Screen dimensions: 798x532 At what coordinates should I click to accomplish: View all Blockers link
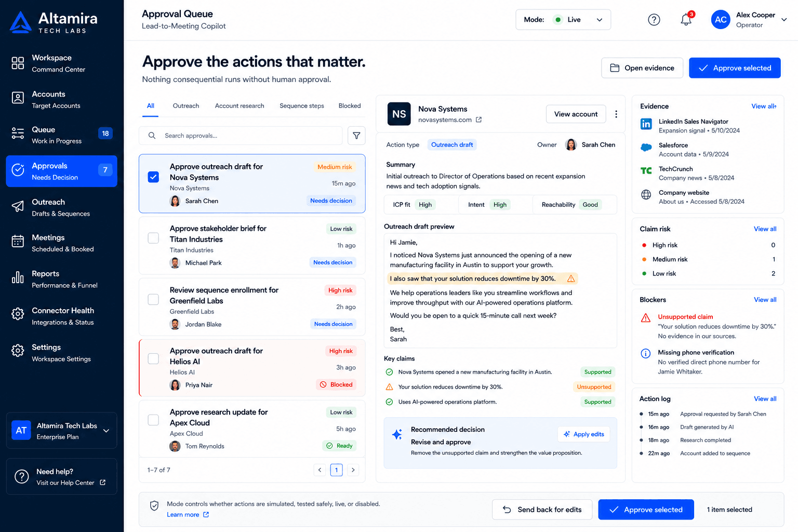(x=765, y=300)
